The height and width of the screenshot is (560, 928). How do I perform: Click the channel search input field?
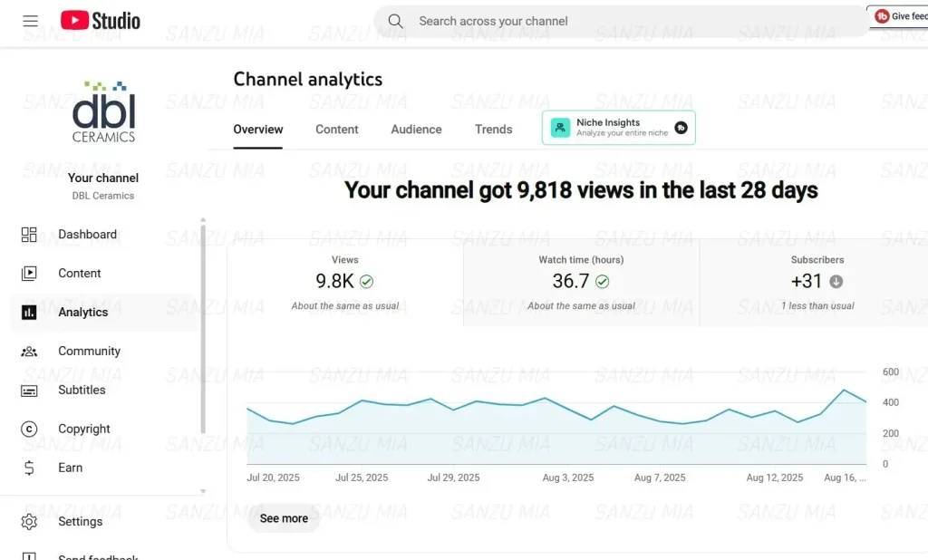[x=544, y=20]
